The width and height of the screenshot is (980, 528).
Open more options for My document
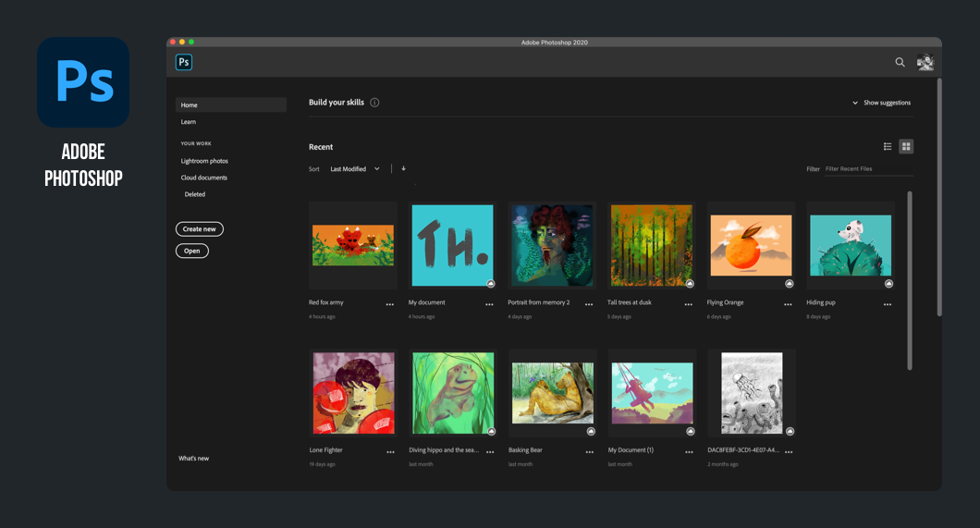[489, 304]
